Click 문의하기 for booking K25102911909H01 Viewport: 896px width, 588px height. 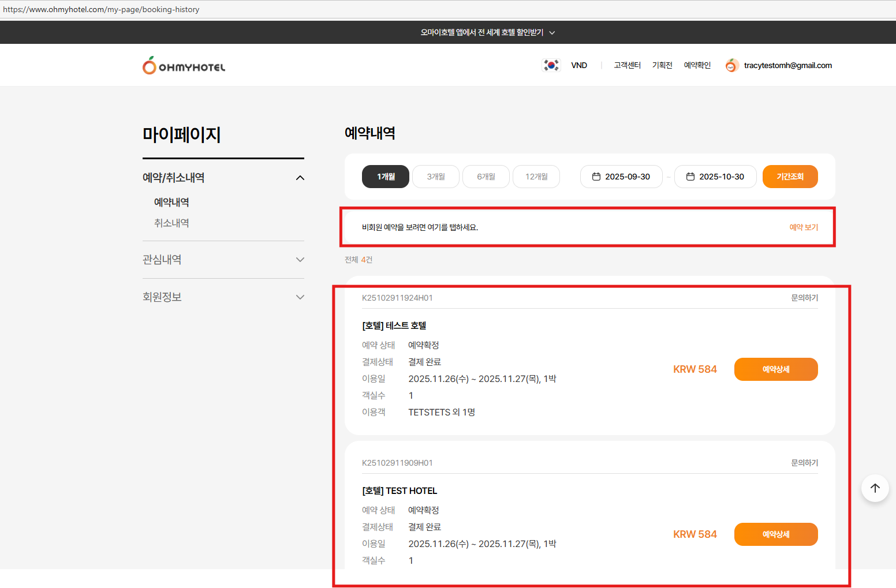tap(804, 463)
